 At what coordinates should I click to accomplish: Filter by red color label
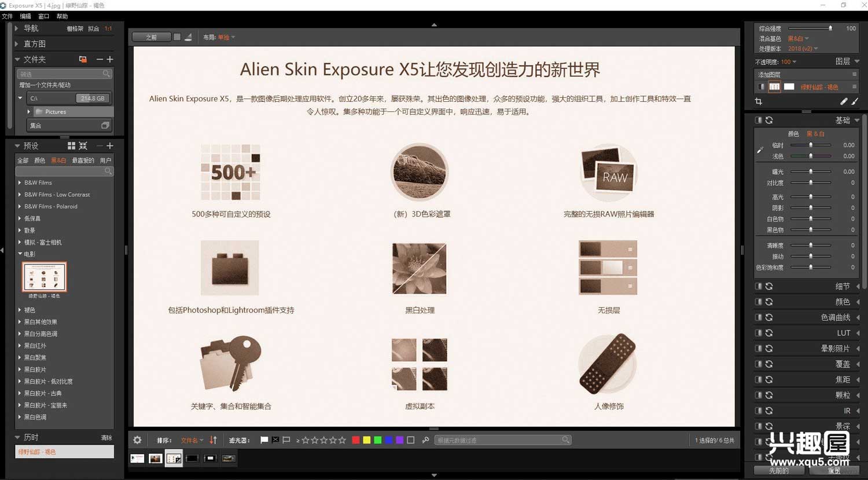click(x=356, y=440)
